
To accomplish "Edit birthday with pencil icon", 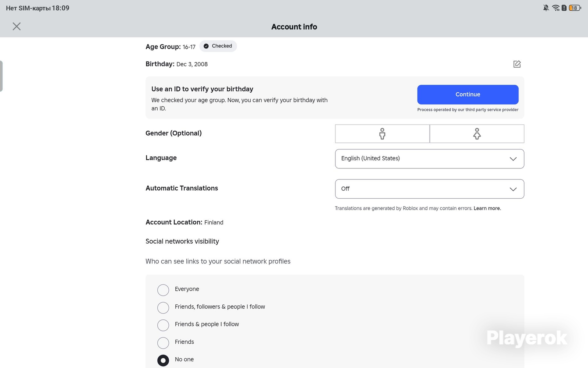I will (517, 64).
